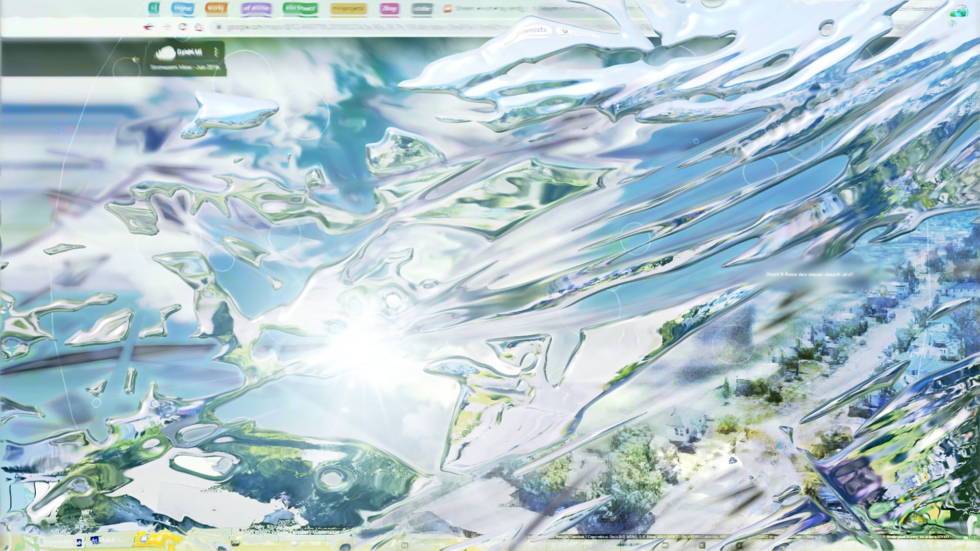
Task: Click the Street View date caption
Action: [x=185, y=67]
